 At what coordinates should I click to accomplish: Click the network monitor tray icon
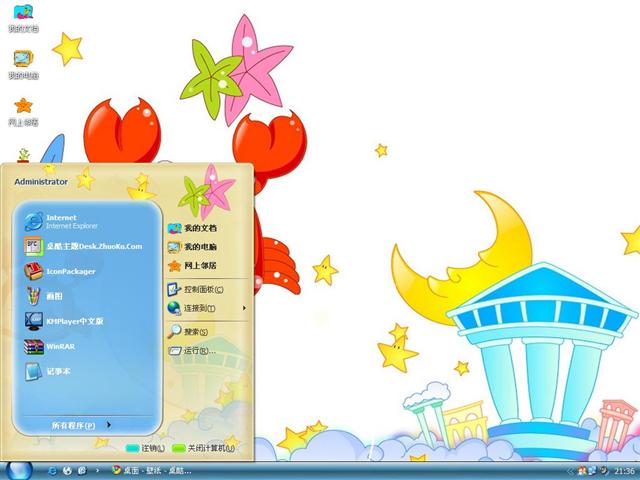[592, 471]
